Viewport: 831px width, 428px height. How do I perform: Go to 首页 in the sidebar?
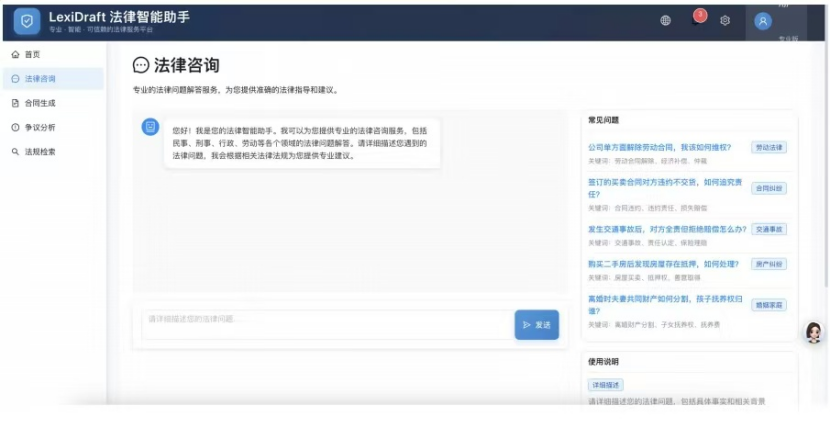point(32,54)
